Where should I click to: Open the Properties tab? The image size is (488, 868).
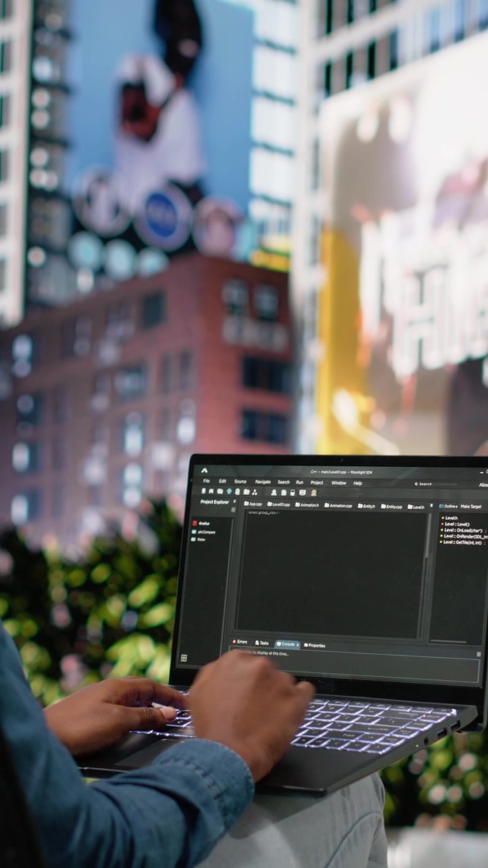tap(314, 645)
